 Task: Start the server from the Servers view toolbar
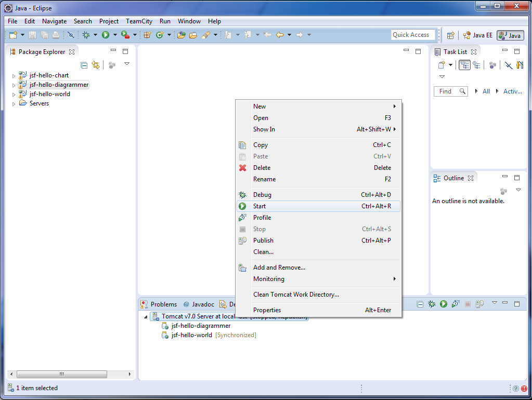point(444,304)
